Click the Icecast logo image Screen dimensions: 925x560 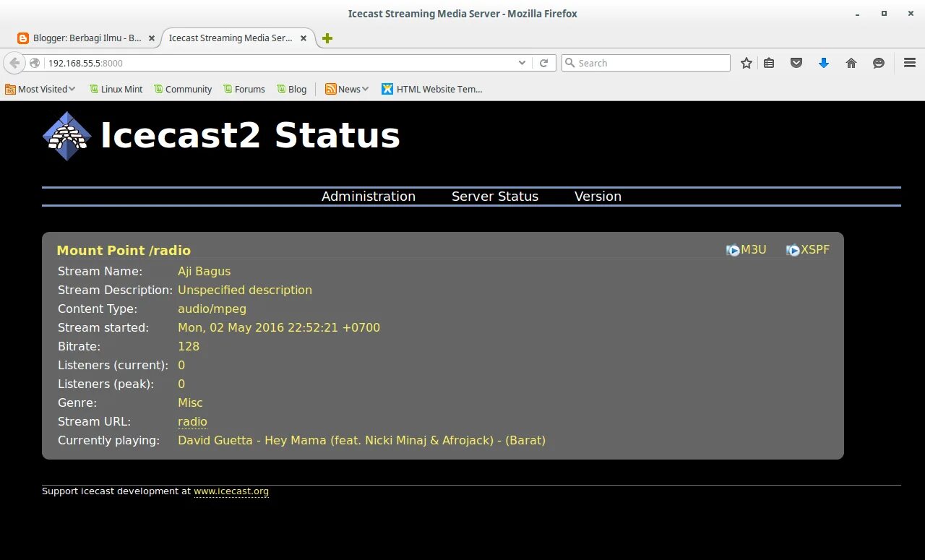click(67, 136)
